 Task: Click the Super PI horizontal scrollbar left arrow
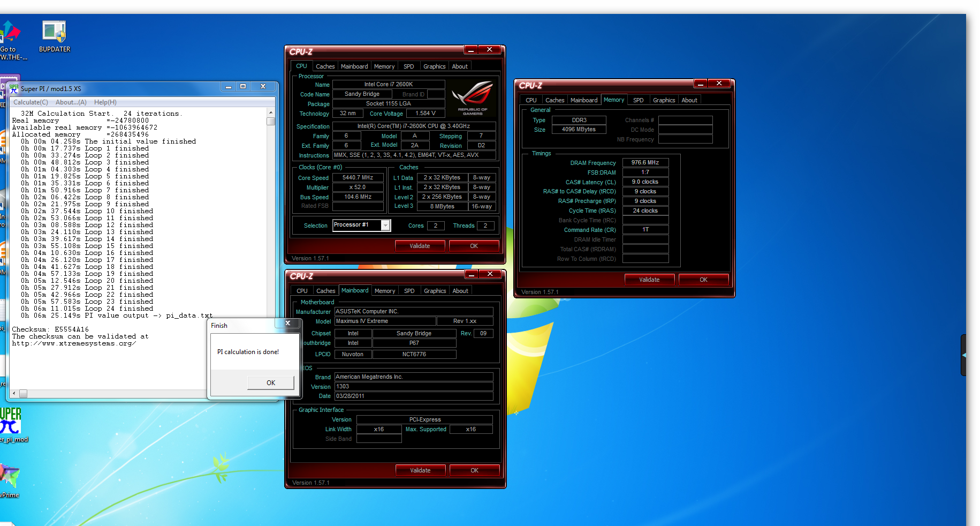point(14,393)
